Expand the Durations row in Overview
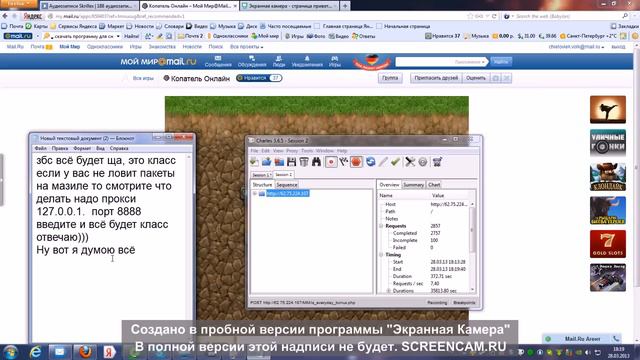Screen dimensions: 640x360 tap(389, 291)
